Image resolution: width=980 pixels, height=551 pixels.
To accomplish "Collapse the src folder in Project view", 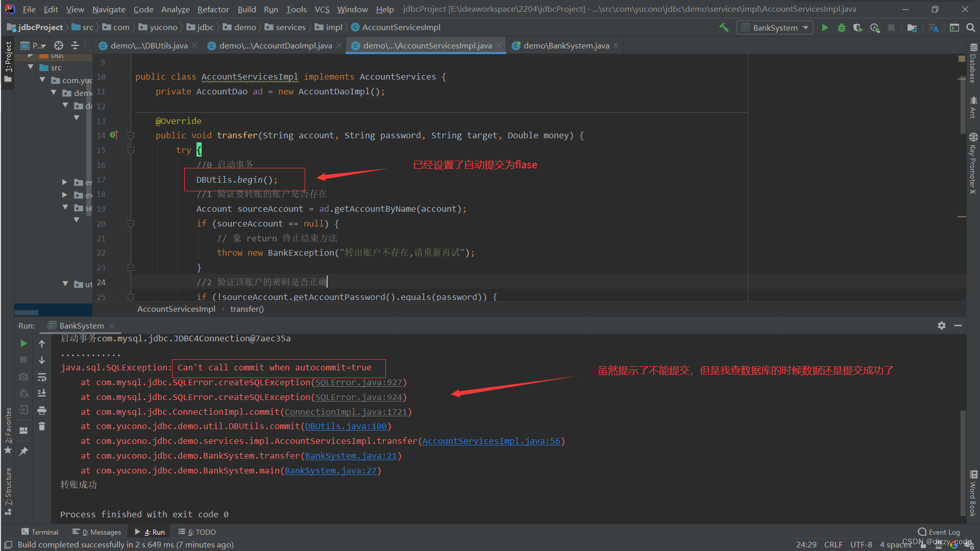I will click(x=31, y=67).
